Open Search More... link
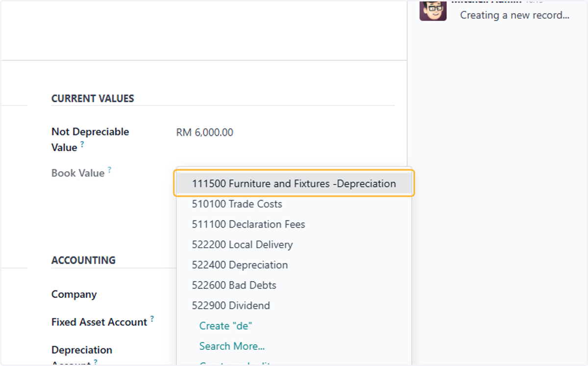The width and height of the screenshot is (588, 366). [x=232, y=346]
